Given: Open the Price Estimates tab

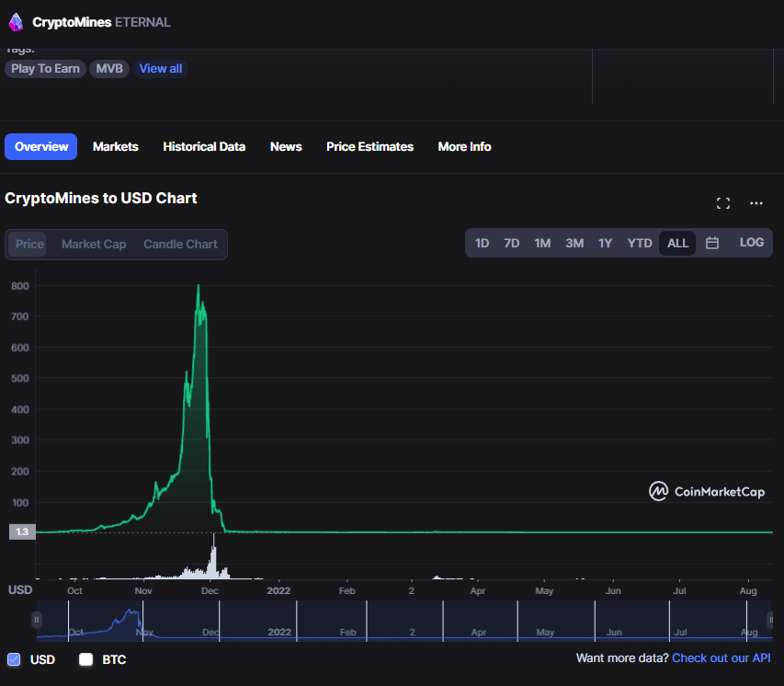Looking at the screenshot, I should (370, 146).
